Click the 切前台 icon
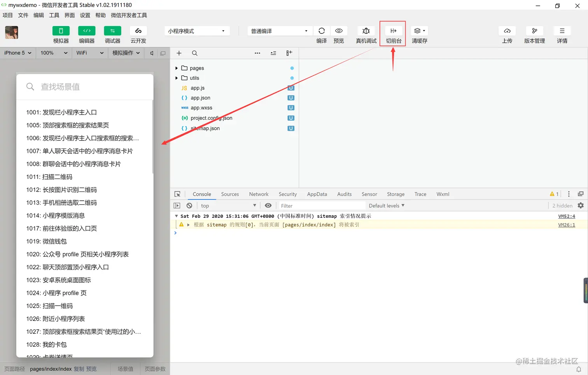The height and width of the screenshot is (375, 588). [394, 31]
